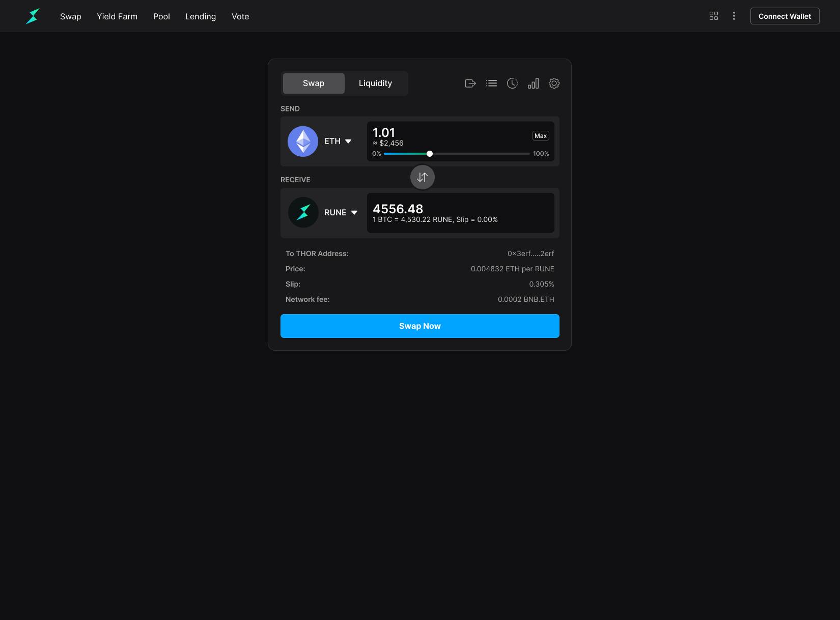Screen dimensions: 840x620
Task: Select the Swap tab in panel
Action: [314, 83]
